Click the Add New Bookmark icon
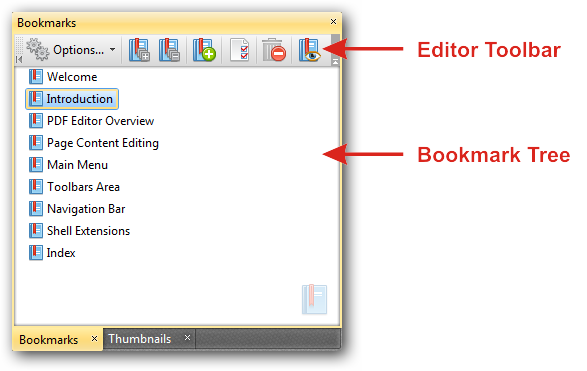 click(204, 50)
